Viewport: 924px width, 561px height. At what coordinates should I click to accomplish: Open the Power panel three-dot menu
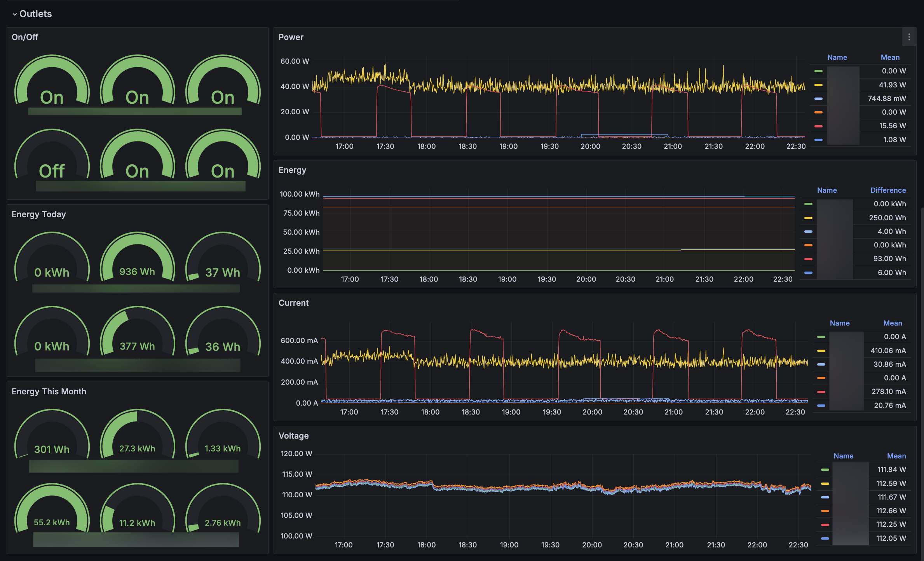[909, 37]
